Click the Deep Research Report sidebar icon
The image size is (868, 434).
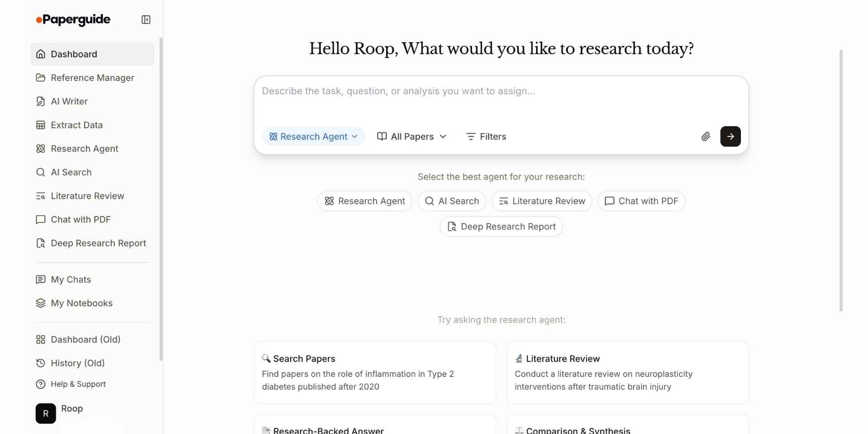point(41,243)
